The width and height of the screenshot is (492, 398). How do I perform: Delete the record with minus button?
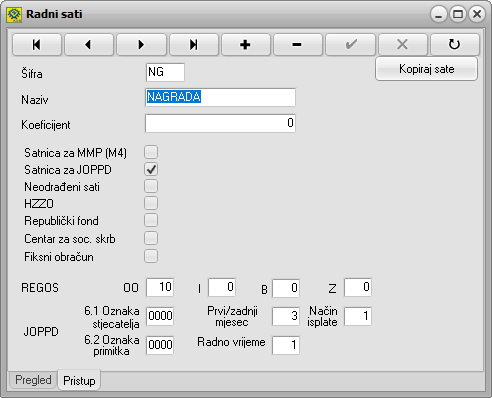pyautogui.click(x=298, y=44)
